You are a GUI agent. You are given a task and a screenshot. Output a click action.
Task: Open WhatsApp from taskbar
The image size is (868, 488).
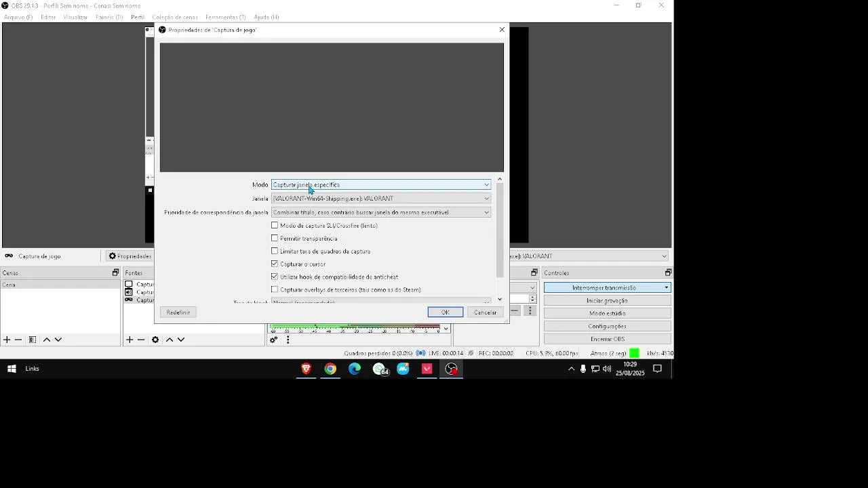coord(380,369)
